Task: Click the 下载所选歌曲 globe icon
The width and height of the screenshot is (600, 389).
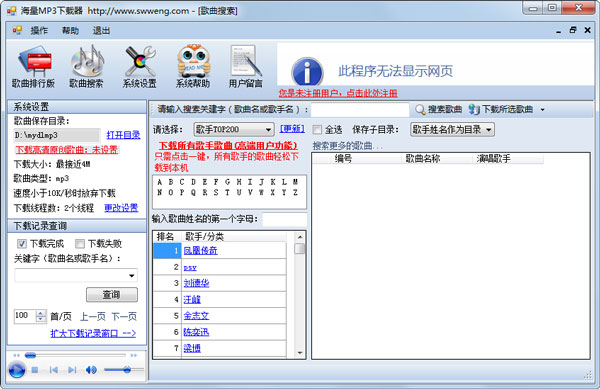Action: [x=474, y=110]
